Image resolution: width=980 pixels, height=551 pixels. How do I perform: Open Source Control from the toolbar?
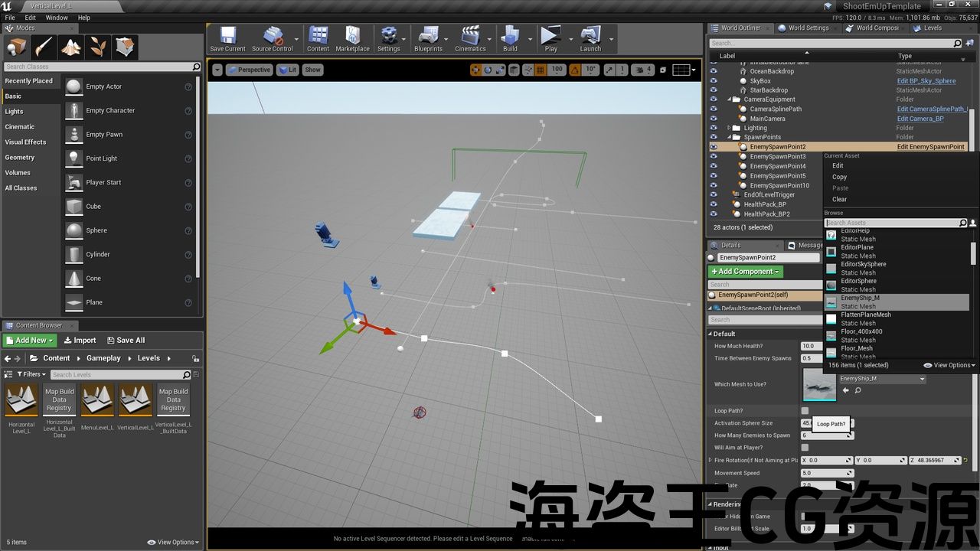[272, 38]
